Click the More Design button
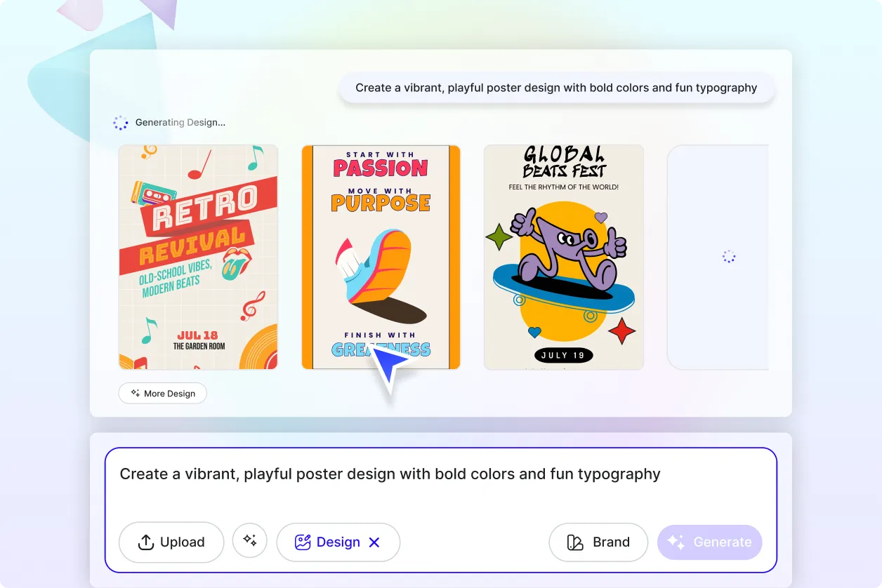The width and height of the screenshot is (882, 588). pos(162,394)
